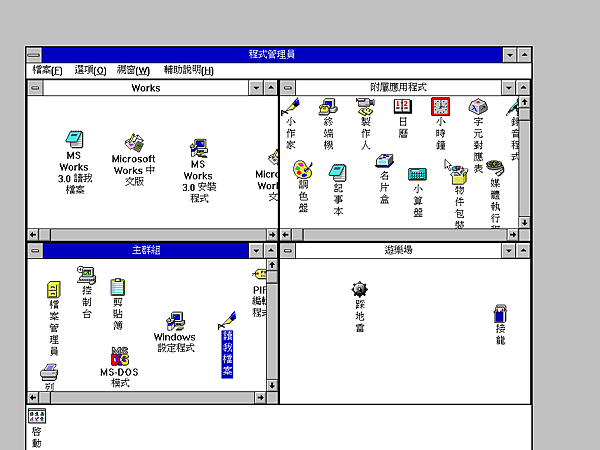Click 主群組 horizontal left scroll arrow
This screenshot has width=600, height=450.
33,398
